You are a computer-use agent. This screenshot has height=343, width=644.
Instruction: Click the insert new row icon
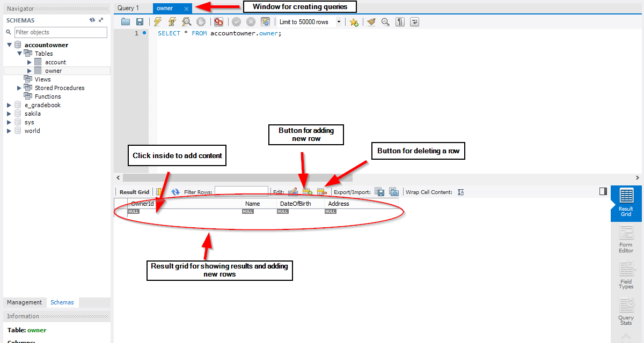point(307,192)
